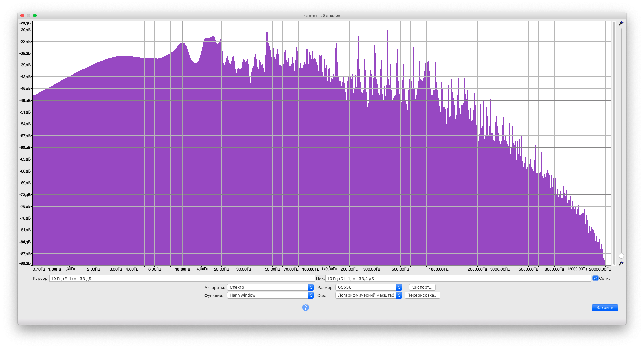
Task: Click the vertical scrollbar beside the spectrum
Action: click(614, 143)
